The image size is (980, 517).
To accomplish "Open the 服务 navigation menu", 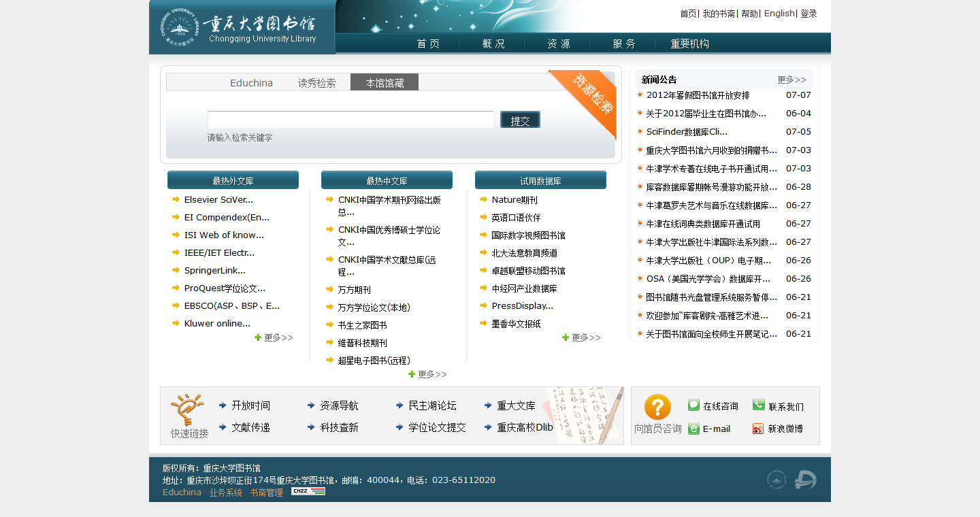I will (x=624, y=44).
